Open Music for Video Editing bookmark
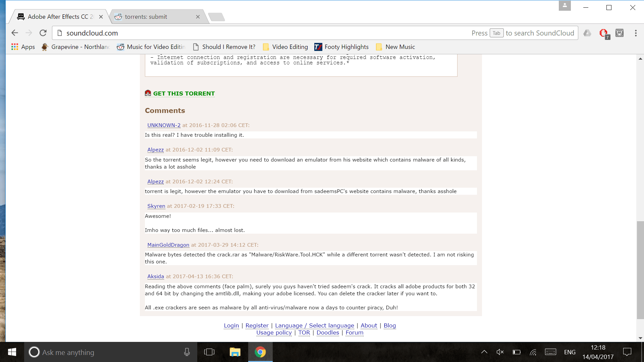The height and width of the screenshot is (362, 644). click(151, 47)
